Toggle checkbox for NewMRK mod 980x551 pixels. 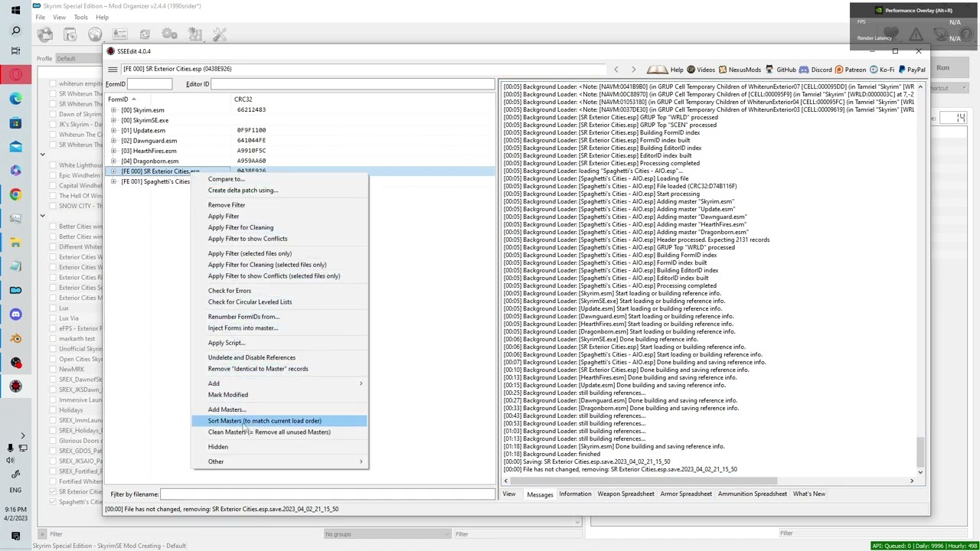[52, 369]
